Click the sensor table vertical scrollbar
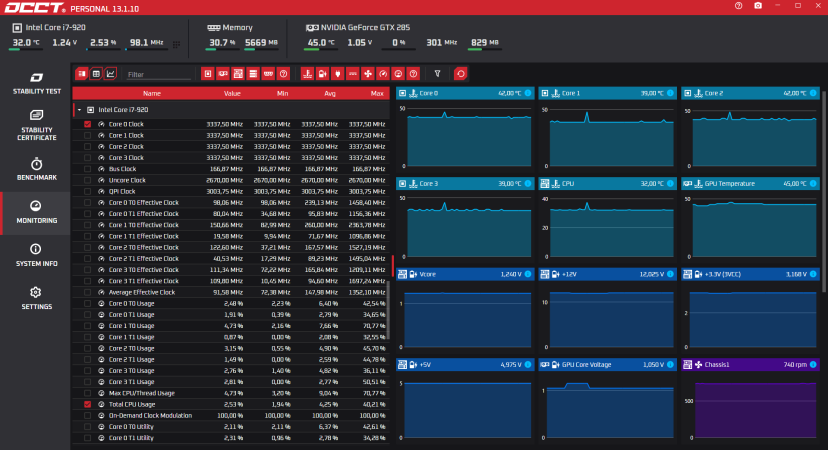This screenshot has width=828, height=450. (388, 310)
